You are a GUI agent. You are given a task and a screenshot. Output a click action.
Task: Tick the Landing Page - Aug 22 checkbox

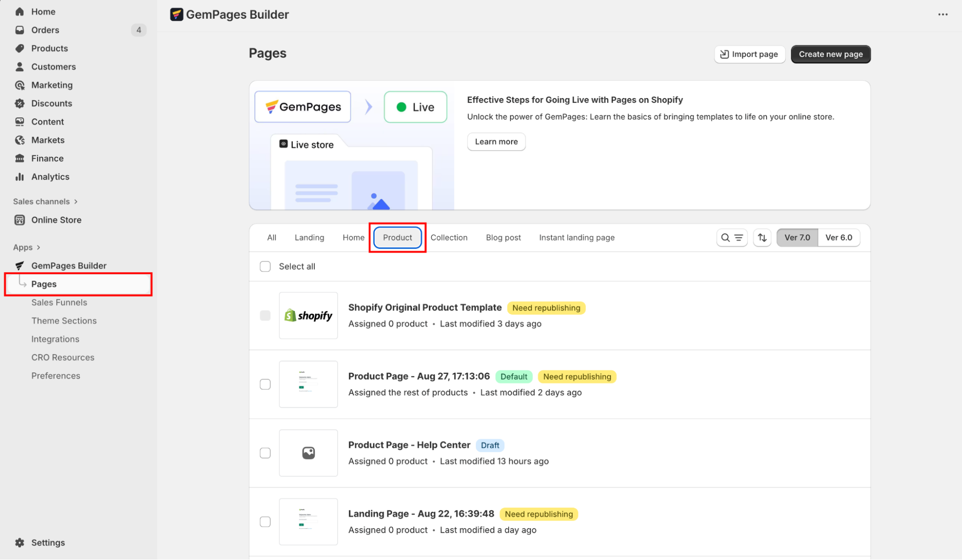[x=265, y=522]
